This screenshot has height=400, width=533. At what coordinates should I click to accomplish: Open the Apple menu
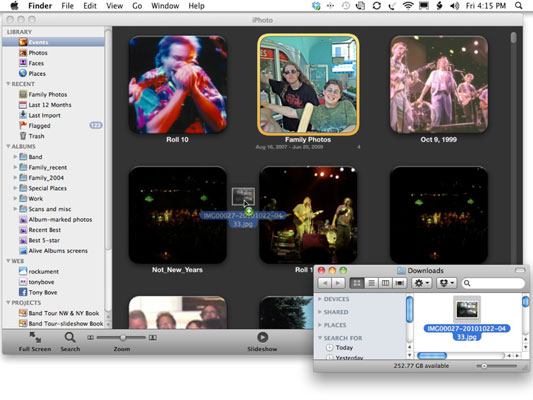click(x=14, y=6)
